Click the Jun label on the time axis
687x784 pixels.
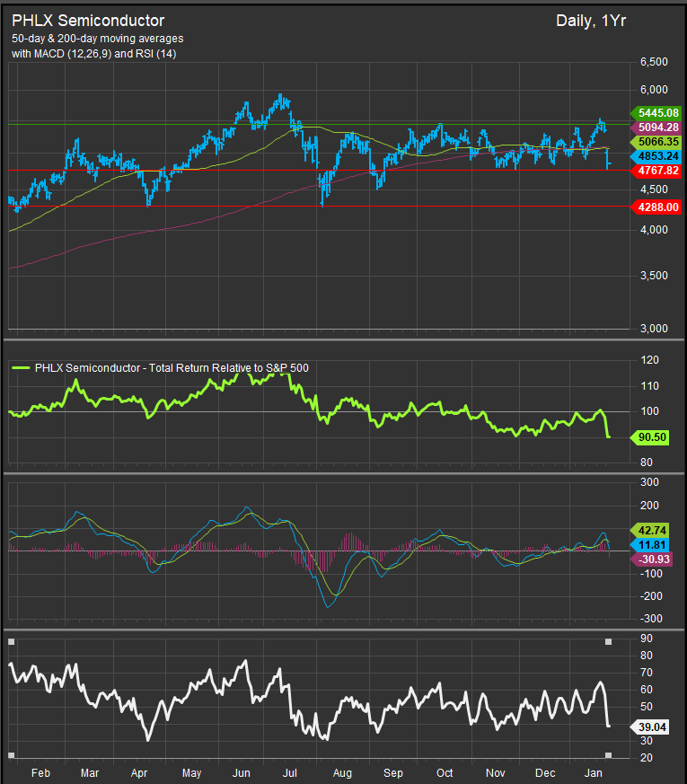coord(241,773)
